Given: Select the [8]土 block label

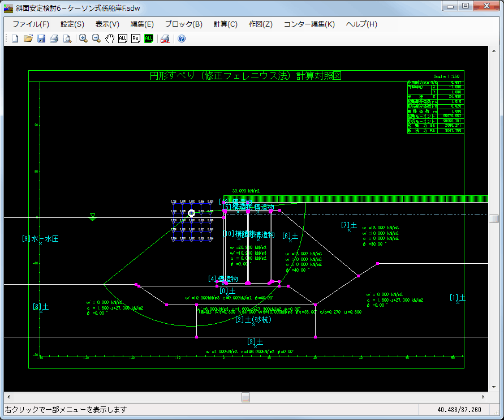Looking at the screenshot, I should coord(41,307).
